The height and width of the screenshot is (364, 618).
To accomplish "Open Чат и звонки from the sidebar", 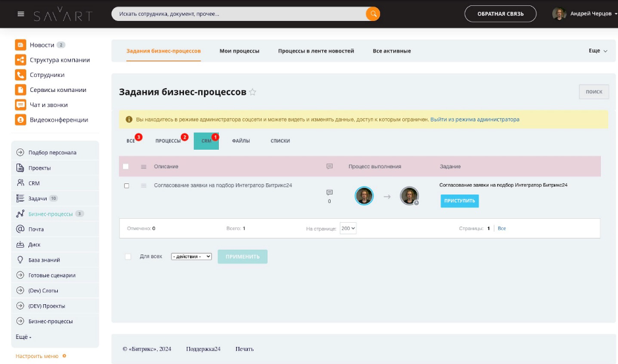I will [48, 104].
